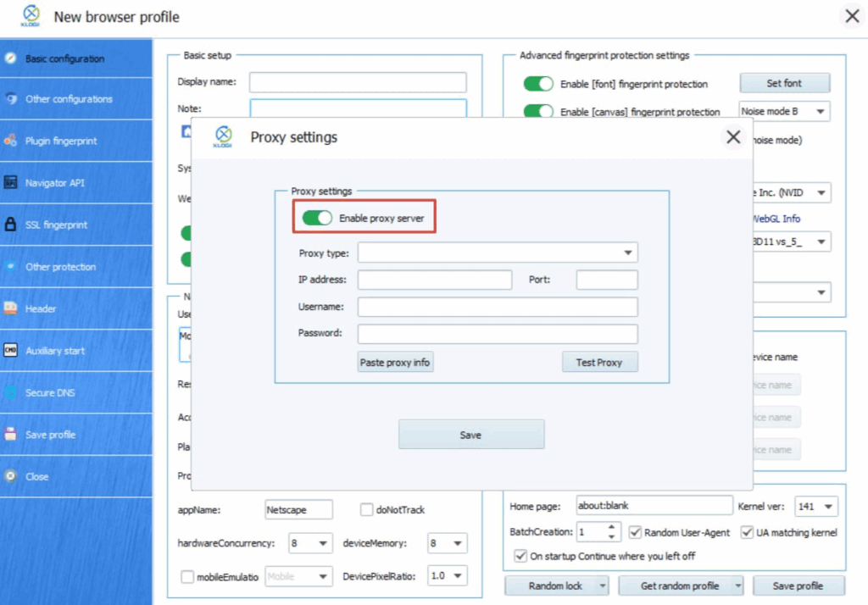Save the proxy settings
The height and width of the screenshot is (605, 868).
point(471,434)
